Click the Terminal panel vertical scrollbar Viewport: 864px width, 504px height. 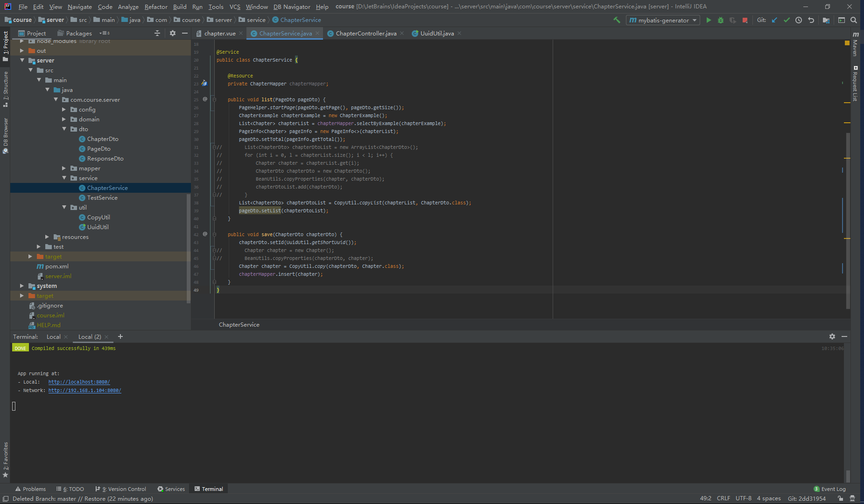tap(848, 476)
